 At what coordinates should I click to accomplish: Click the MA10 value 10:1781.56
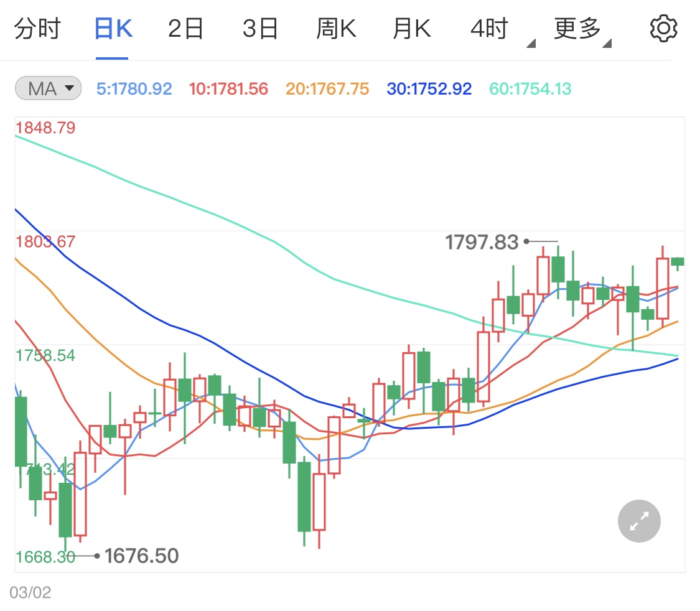coord(228,89)
